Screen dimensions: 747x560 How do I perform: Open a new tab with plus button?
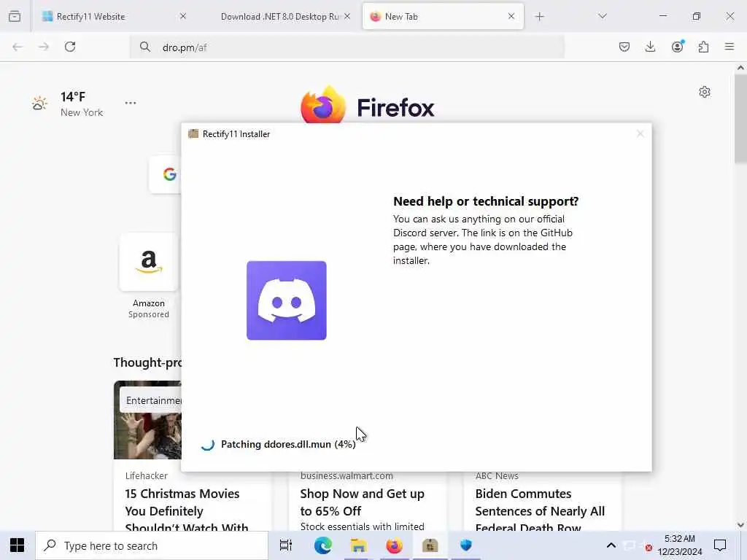[539, 17]
